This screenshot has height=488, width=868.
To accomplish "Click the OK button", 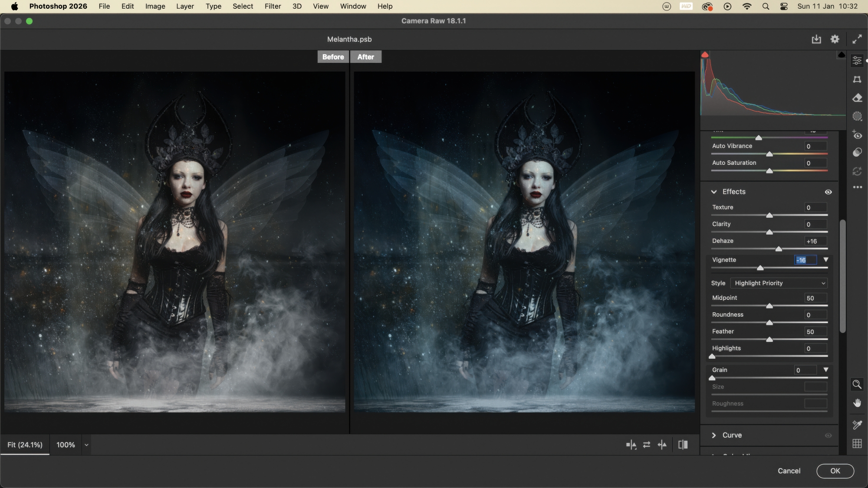I will 835,471.
